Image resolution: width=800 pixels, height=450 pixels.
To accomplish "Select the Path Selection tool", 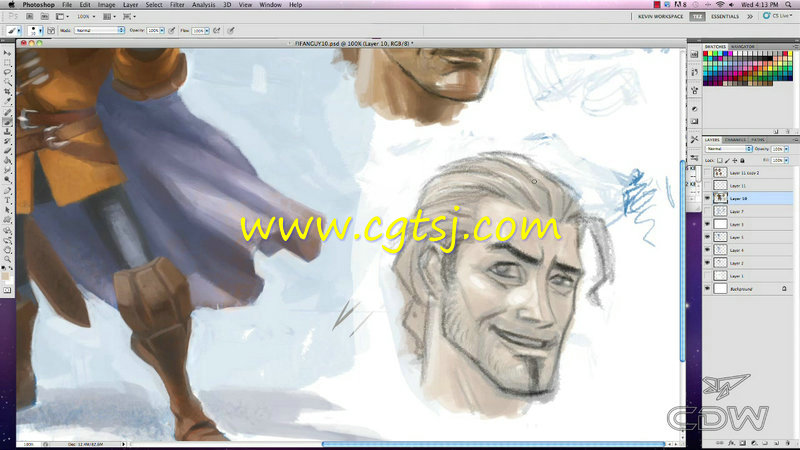I will 7,210.
